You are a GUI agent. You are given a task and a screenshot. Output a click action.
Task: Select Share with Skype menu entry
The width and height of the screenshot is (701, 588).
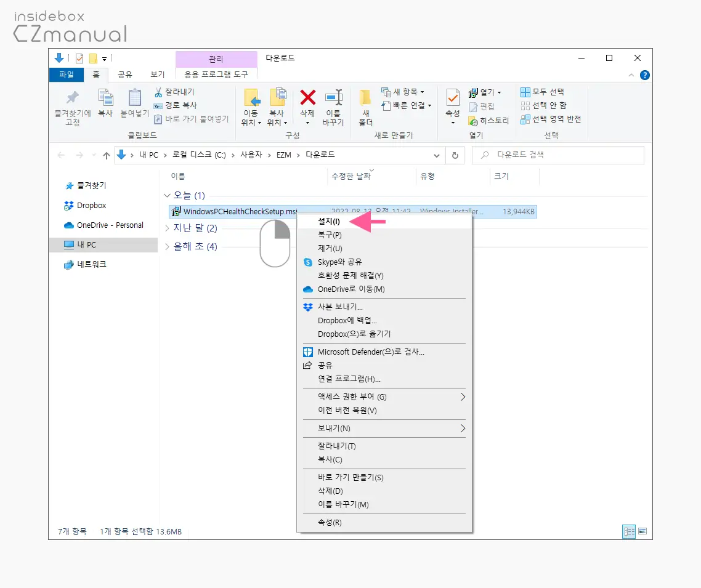[x=384, y=262]
